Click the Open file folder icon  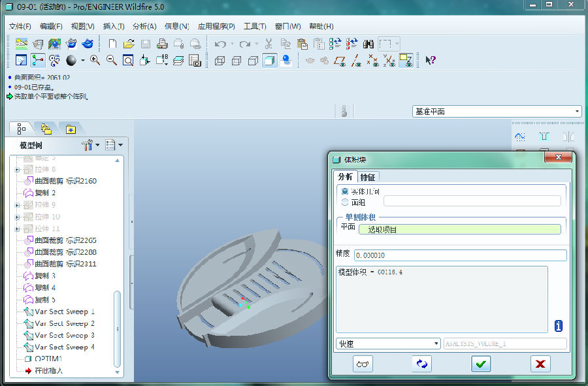(x=129, y=44)
